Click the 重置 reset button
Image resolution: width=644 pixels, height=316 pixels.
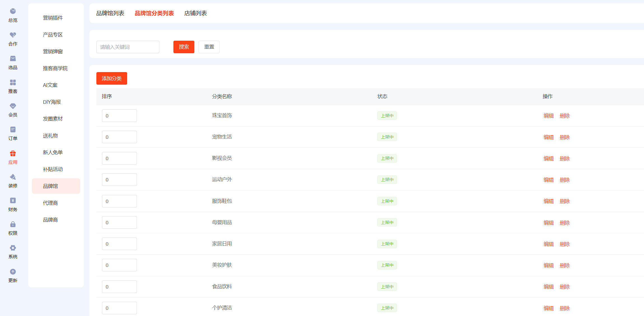[x=209, y=47]
